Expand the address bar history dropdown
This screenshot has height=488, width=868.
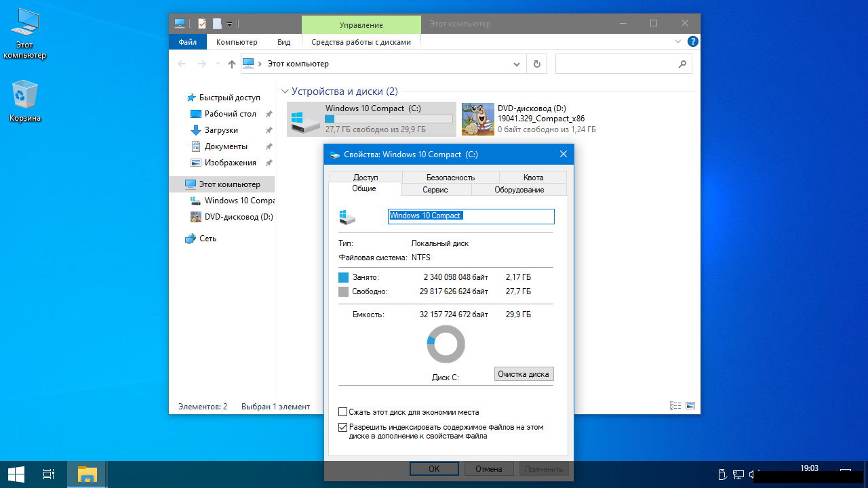pyautogui.click(x=517, y=64)
